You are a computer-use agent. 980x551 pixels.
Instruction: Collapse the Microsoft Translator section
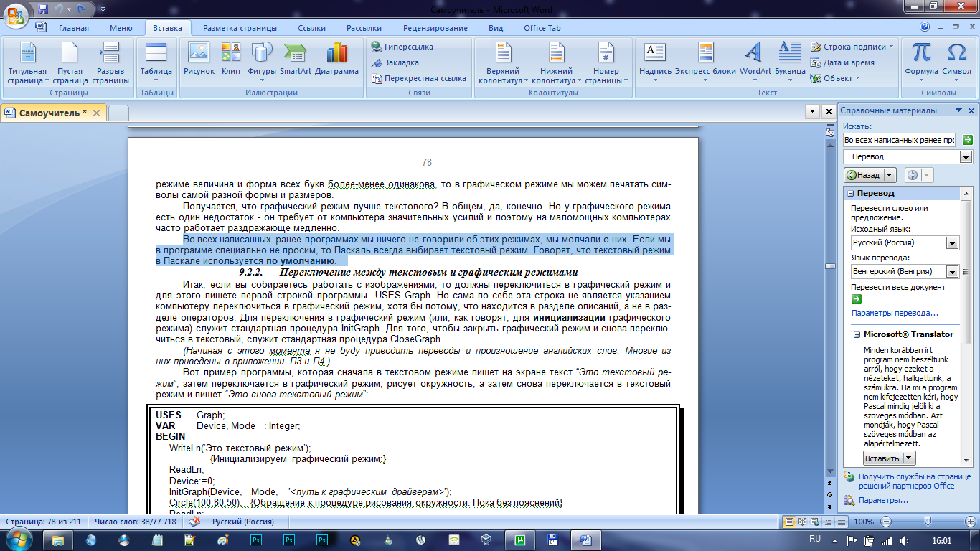pyautogui.click(x=857, y=334)
